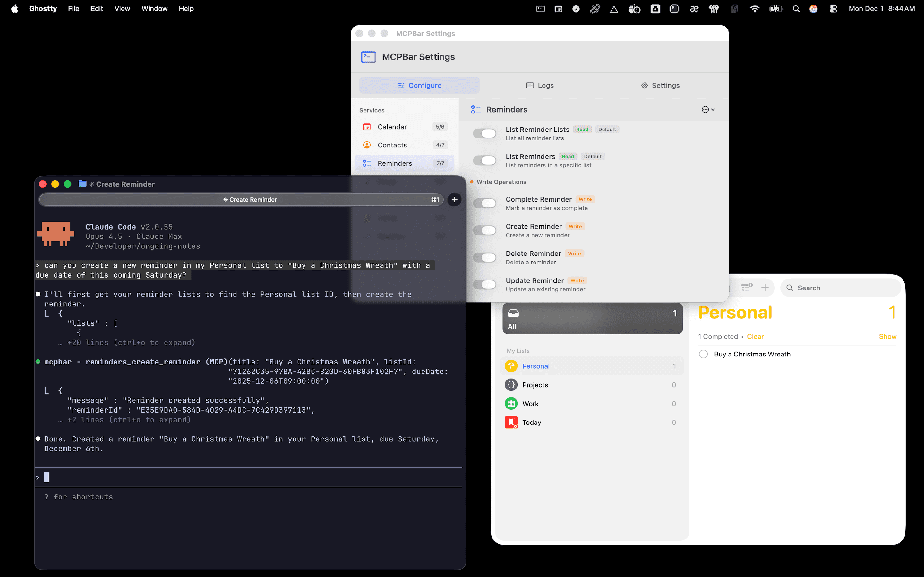Select the Calendar service in MCPBar sidebar
Viewport: 924px width, 577px height.
click(x=392, y=127)
